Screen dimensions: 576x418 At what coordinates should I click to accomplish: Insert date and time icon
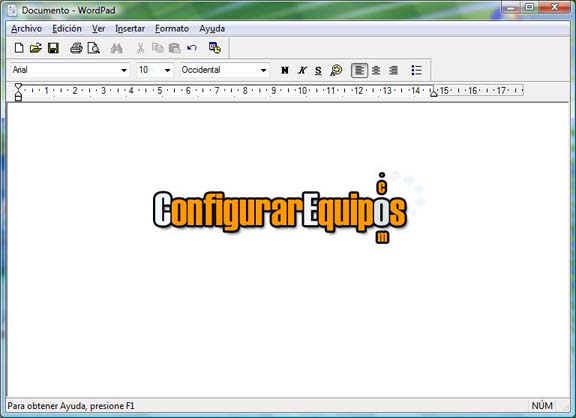tap(215, 48)
